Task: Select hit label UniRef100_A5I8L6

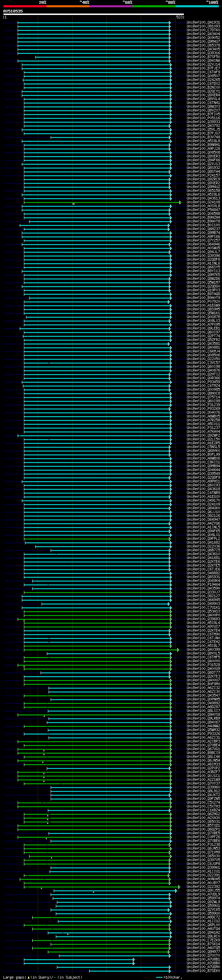Action: (x=203, y=194)
